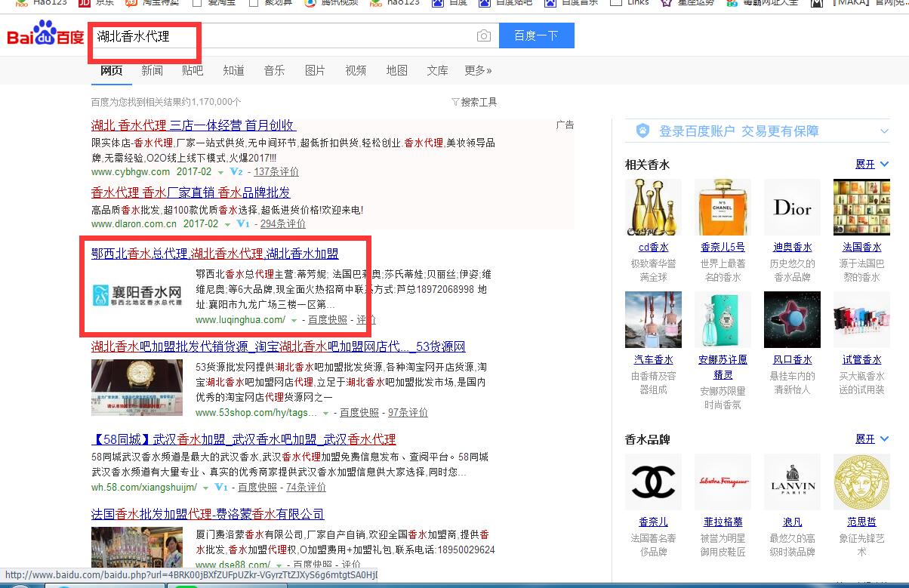This screenshot has height=588, width=909.
Task: Open result 香水代理 香水厂家直销 香水品牌批发
Action: [x=191, y=192]
